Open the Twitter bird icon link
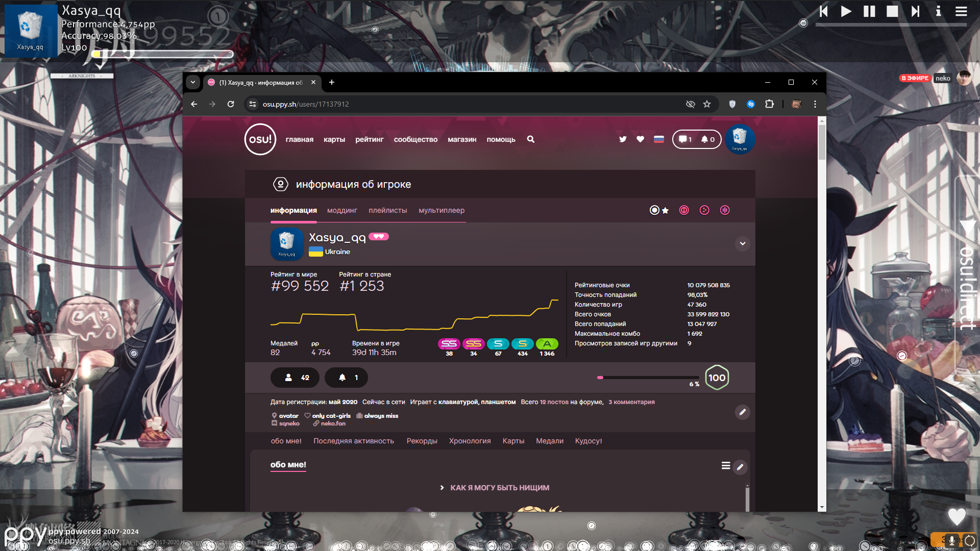This screenshot has width=980, height=551. pyautogui.click(x=623, y=139)
